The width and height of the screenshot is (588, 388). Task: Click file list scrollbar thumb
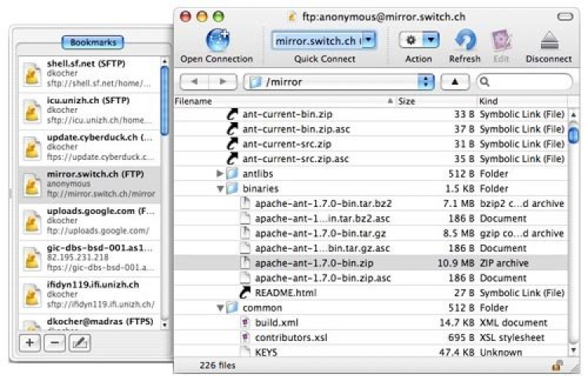(x=573, y=136)
